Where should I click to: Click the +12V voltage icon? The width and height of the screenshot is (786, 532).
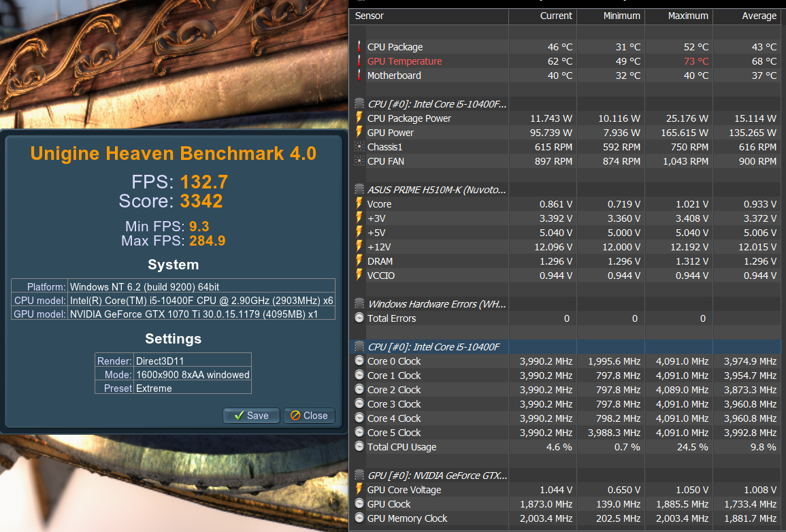coord(359,246)
